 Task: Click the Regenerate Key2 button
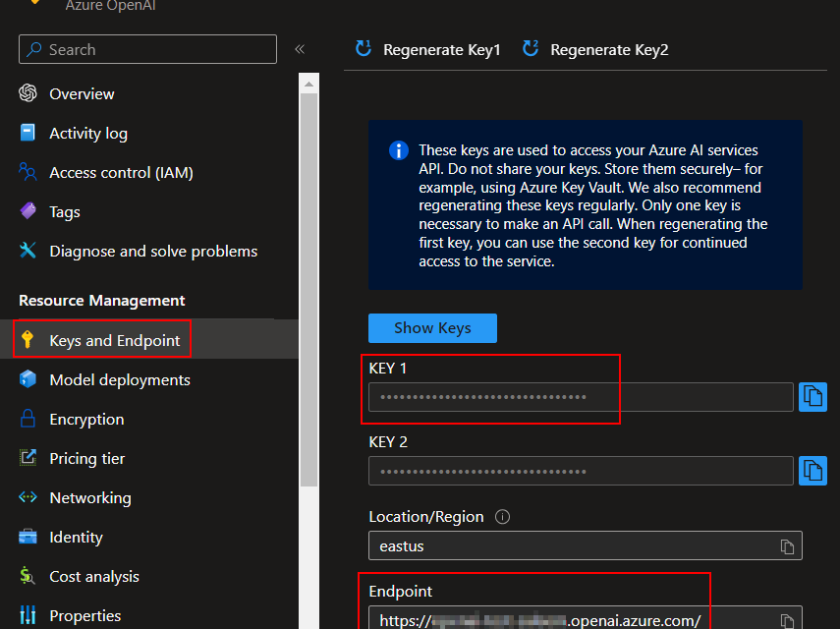[596, 49]
